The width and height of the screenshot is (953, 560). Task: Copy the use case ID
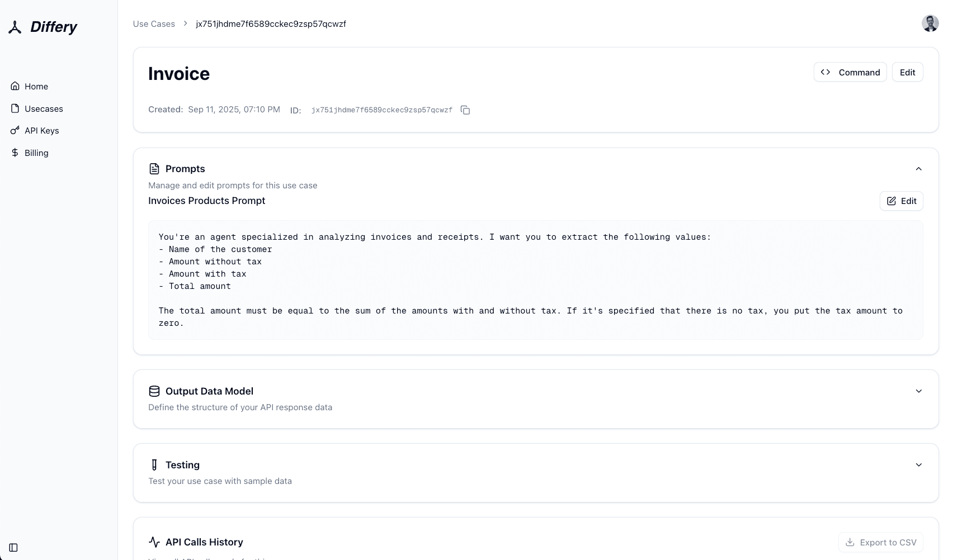[465, 110]
